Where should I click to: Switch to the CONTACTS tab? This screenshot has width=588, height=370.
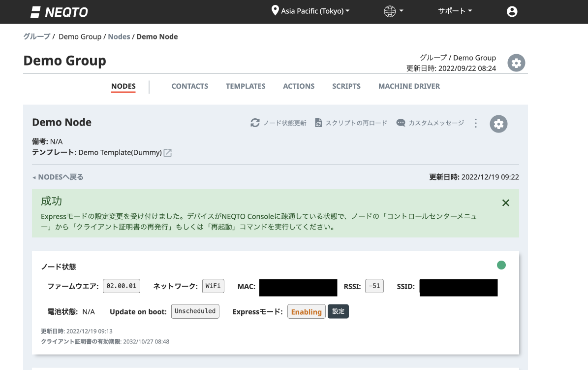(x=189, y=86)
